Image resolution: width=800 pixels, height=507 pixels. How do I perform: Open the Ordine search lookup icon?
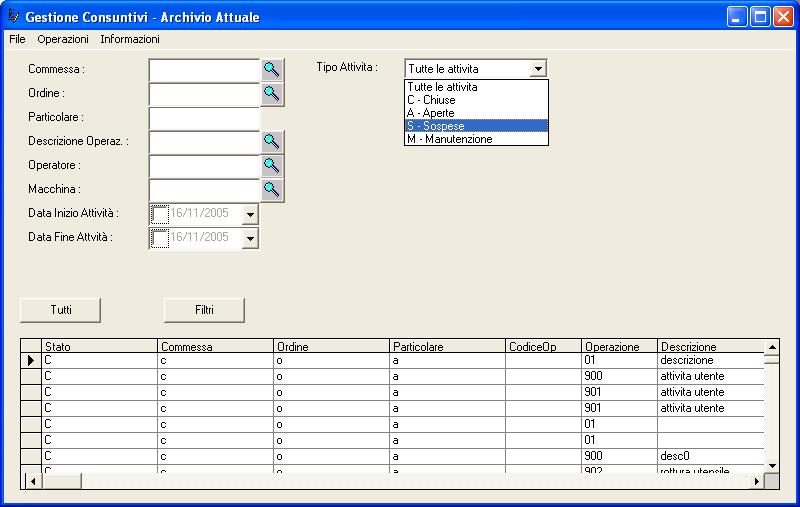[272, 94]
